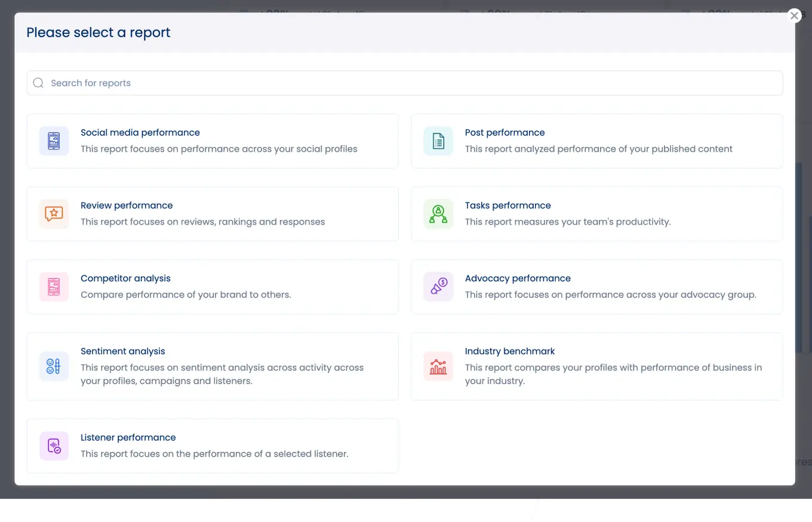
Task: Click the Post performance document icon
Action: (x=438, y=141)
